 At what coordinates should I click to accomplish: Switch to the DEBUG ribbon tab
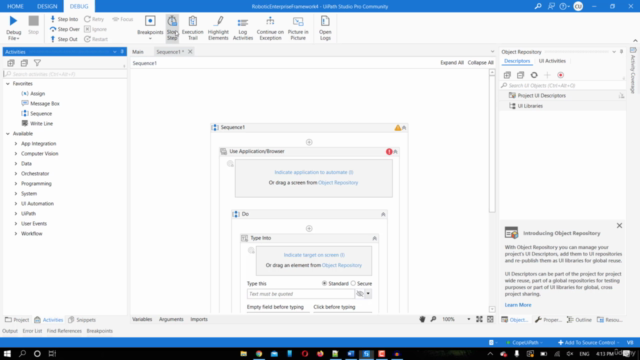coord(79,6)
